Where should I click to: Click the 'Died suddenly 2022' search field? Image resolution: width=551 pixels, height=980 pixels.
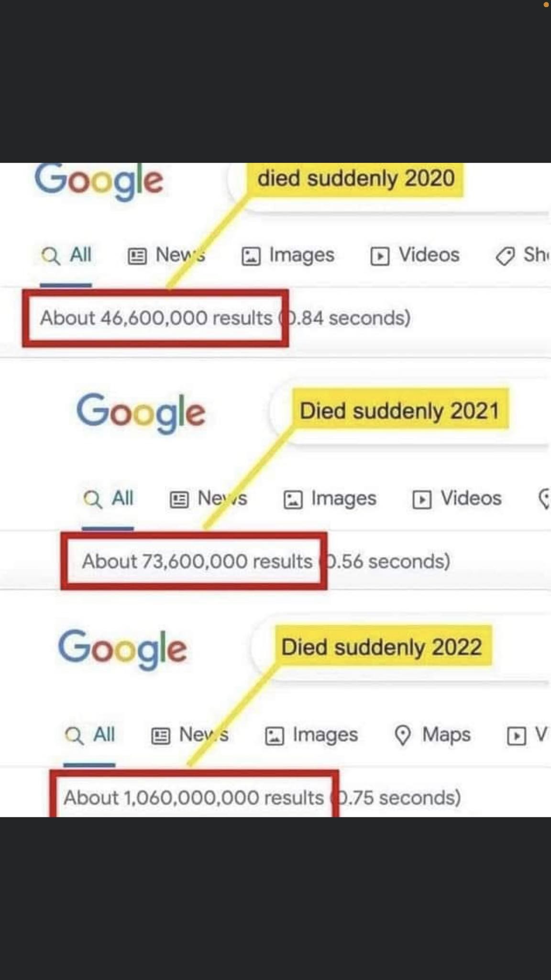[x=381, y=647]
